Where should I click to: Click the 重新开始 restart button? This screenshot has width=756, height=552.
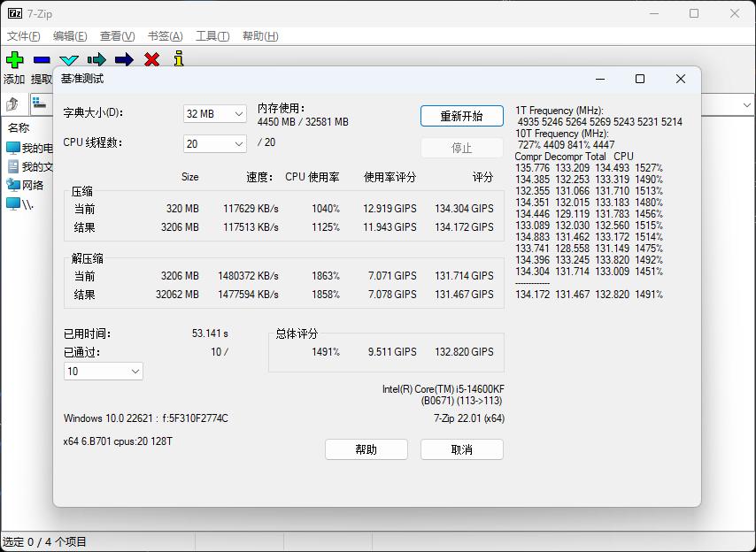click(x=462, y=116)
